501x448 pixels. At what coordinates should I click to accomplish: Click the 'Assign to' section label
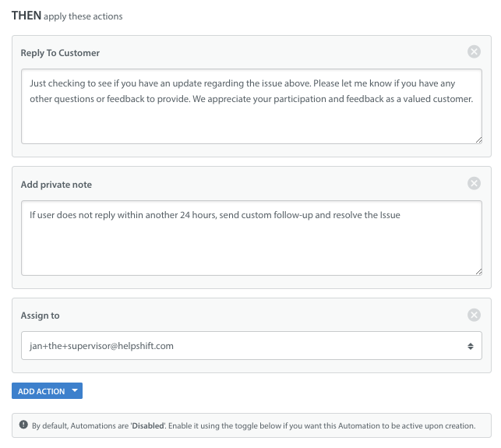click(40, 316)
